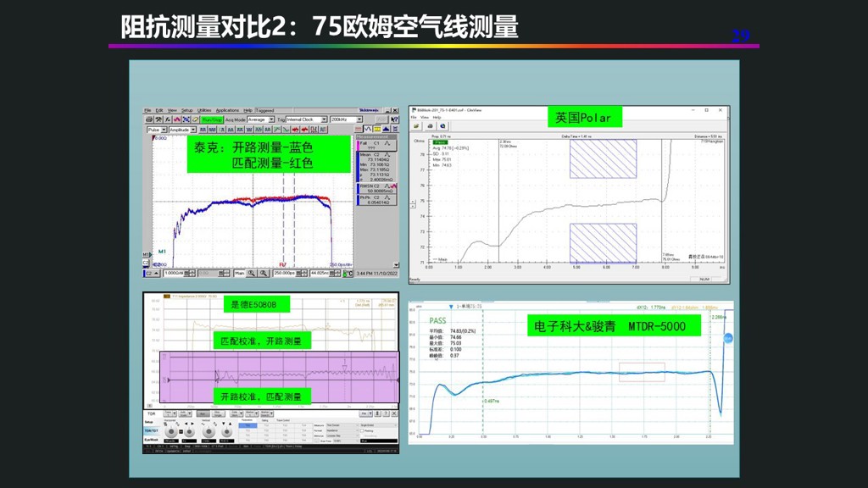Open the File menu in Tektronix window
Screen dimensions: 868x488
point(147,111)
